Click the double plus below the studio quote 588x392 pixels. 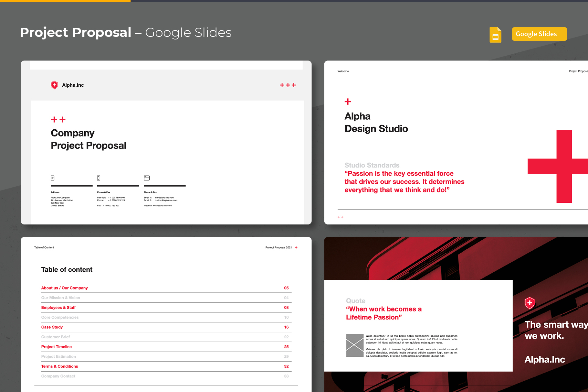pyautogui.click(x=340, y=217)
